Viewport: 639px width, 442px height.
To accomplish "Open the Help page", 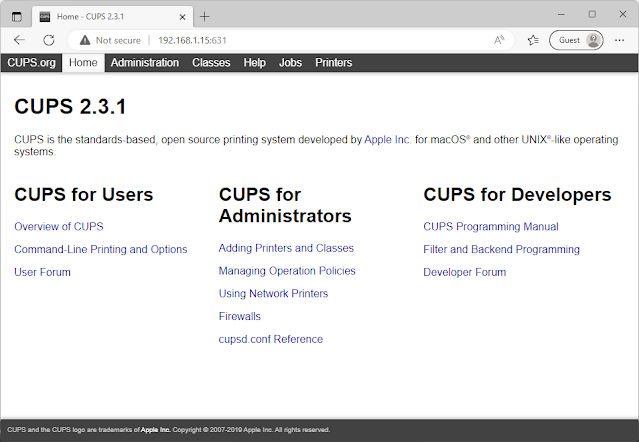I will click(x=255, y=63).
